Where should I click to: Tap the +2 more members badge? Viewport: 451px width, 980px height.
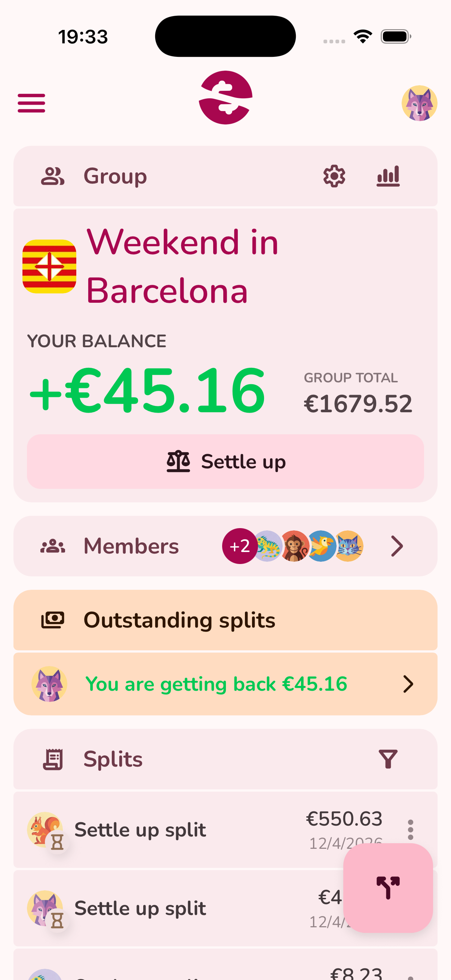pyautogui.click(x=239, y=546)
